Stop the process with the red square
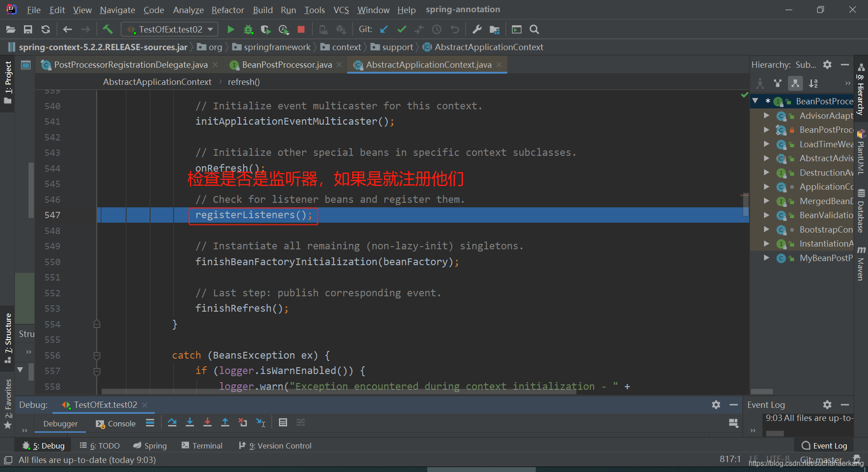The width and height of the screenshot is (868, 472). pyautogui.click(x=301, y=29)
